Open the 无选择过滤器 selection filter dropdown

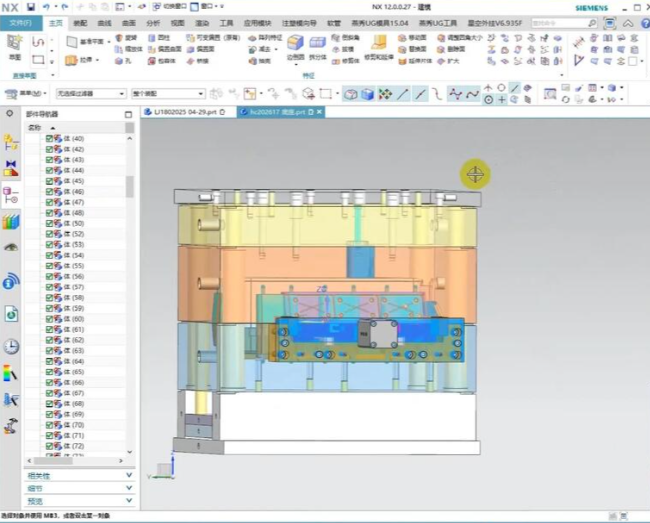click(x=90, y=94)
